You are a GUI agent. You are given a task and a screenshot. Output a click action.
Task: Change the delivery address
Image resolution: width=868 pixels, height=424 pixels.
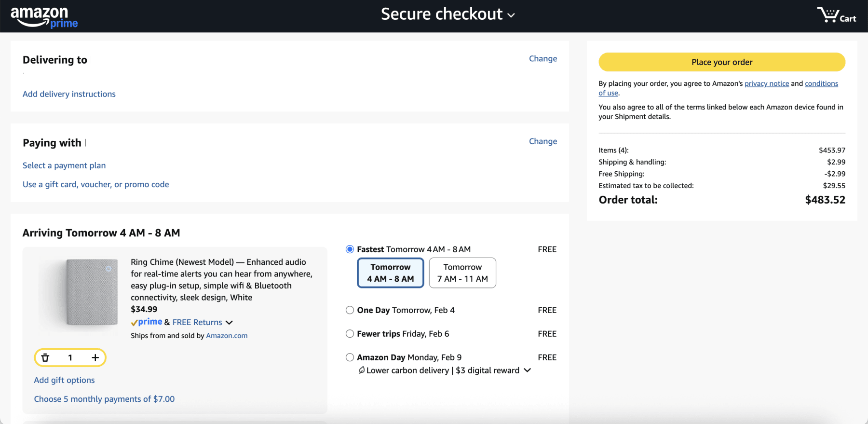543,58
